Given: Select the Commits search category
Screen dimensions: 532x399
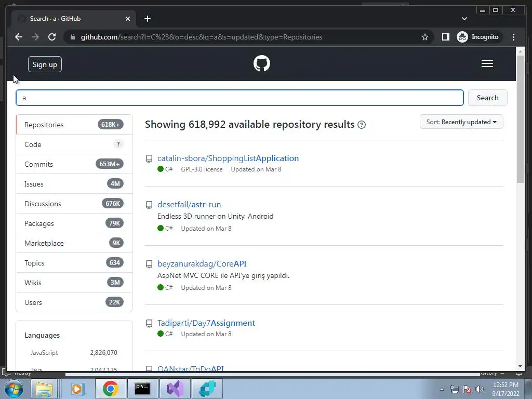Looking at the screenshot, I should tap(74, 164).
